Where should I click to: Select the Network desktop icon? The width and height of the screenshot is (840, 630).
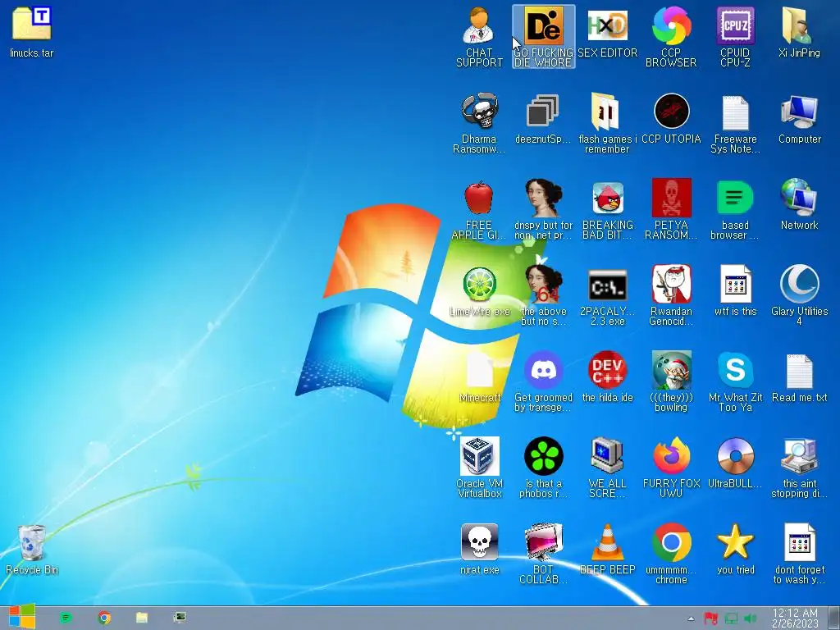tap(799, 199)
